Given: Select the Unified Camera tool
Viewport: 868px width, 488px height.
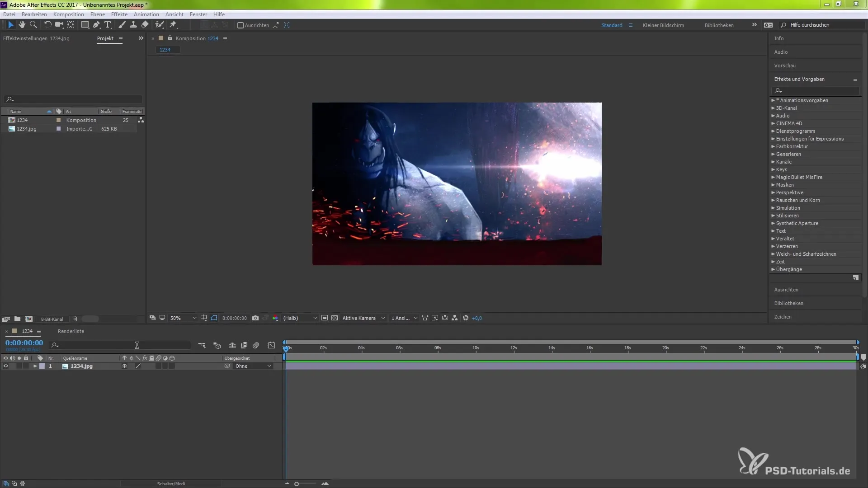Looking at the screenshot, I should click(59, 25).
